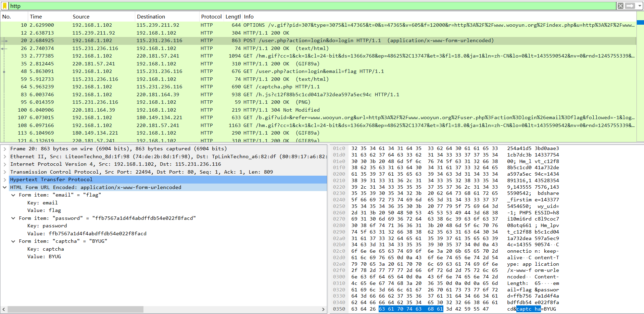Click hex offset 0350 row
644x314 pixels.
[339, 309]
